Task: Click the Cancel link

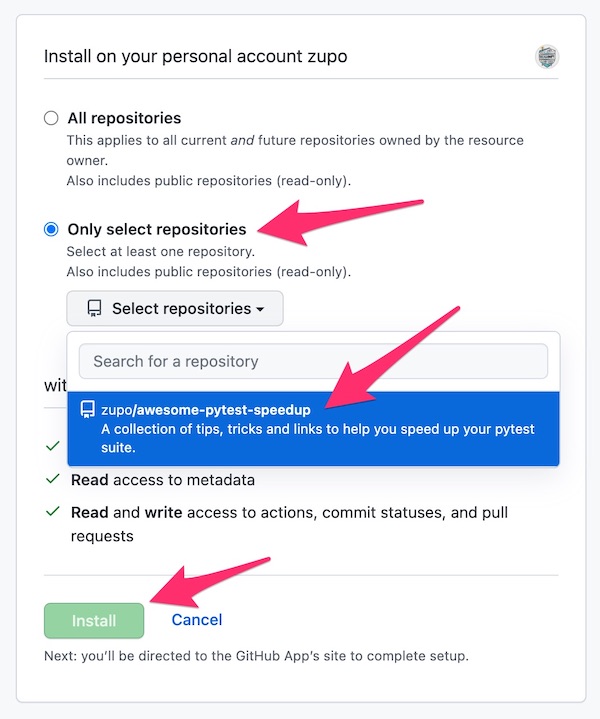Action: click(197, 620)
